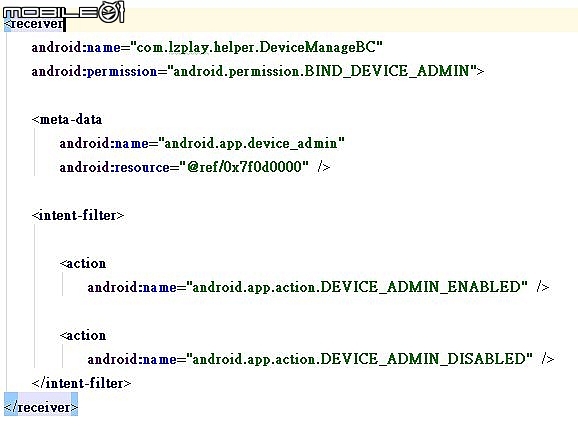This screenshot has height=426, width=578.
Task: Select the DEVICE_ADMIN_DISABLED action value
Action: (x=359, y=359)
